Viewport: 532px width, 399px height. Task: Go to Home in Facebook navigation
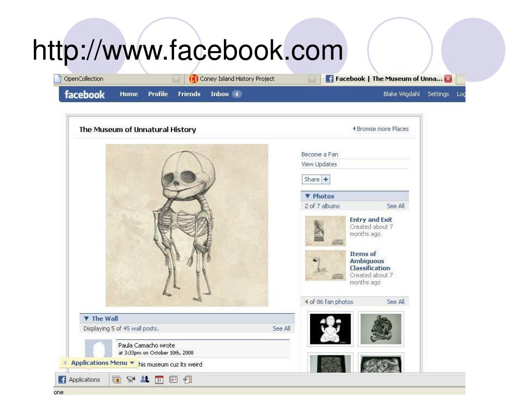click(x=129, y=94)
